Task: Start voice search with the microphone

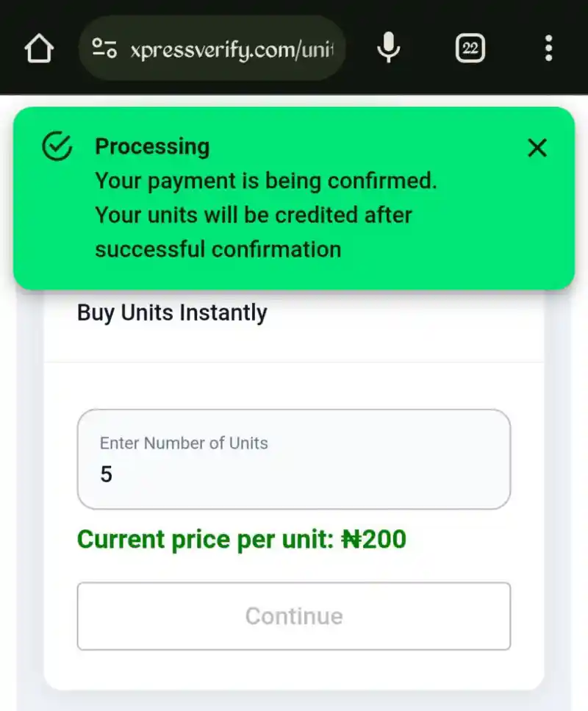Action: 389,48
